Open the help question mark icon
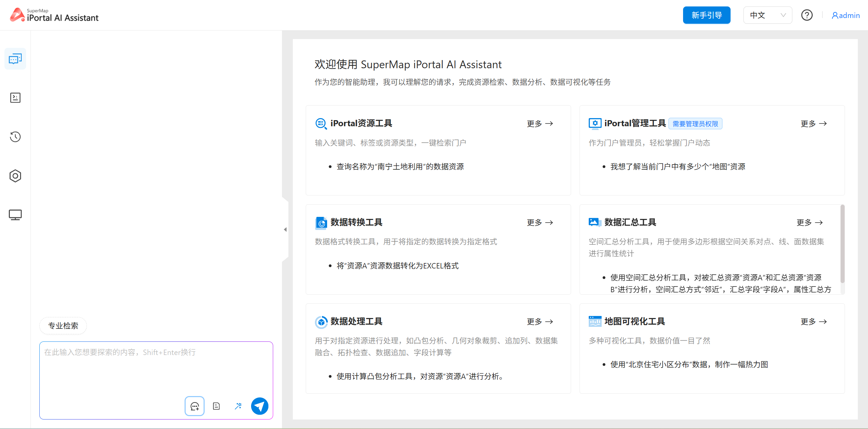 (807, 15)
